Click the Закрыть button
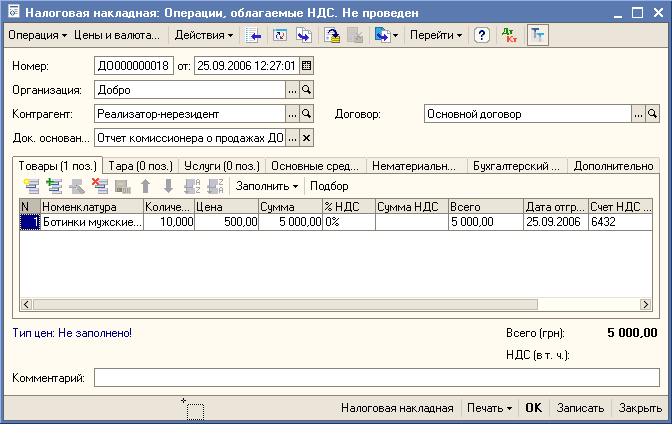Viewport: 672px width, 424px height. [x=640, y=408]
